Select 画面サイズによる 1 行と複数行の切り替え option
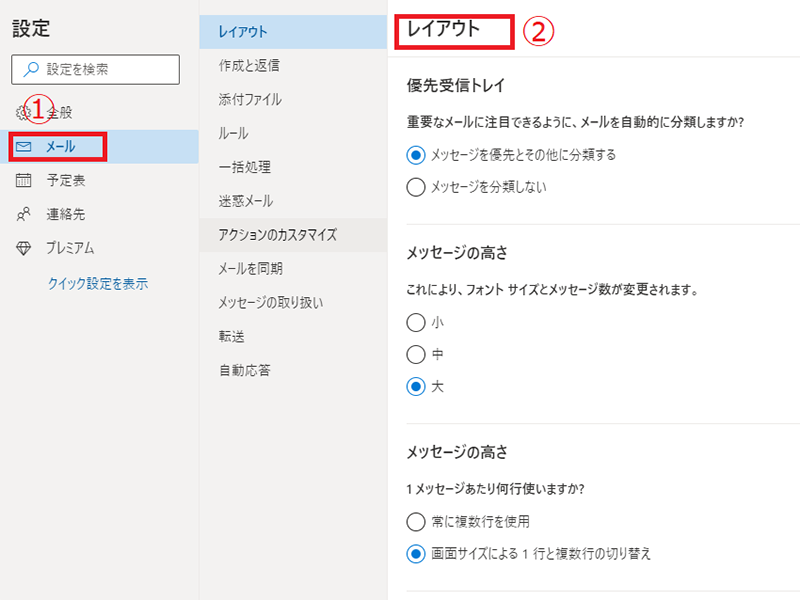 (416, 553)
